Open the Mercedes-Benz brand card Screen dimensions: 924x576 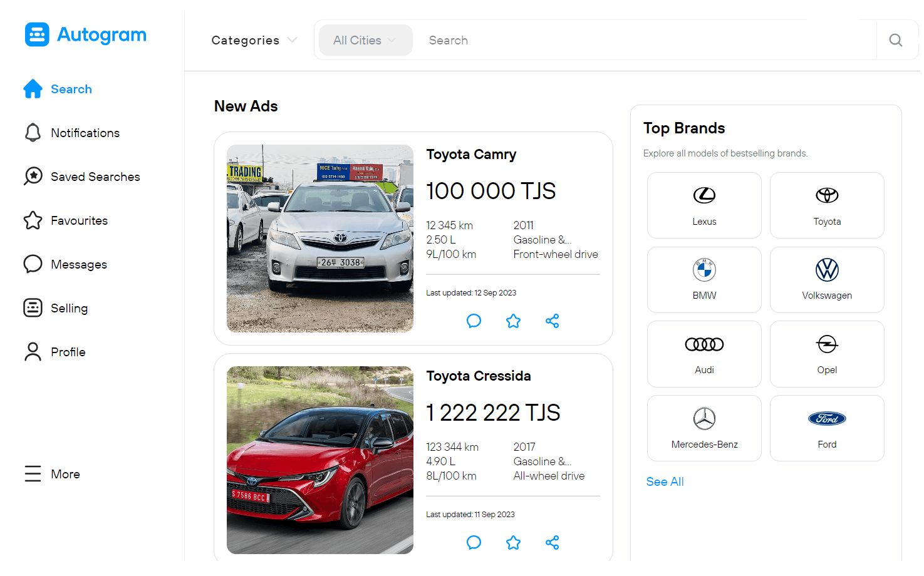tap(704, 428)
